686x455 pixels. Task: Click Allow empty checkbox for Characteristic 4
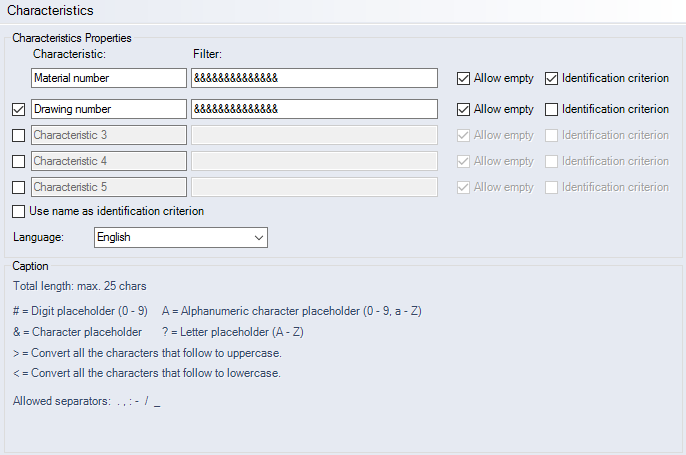pos(464,161)
